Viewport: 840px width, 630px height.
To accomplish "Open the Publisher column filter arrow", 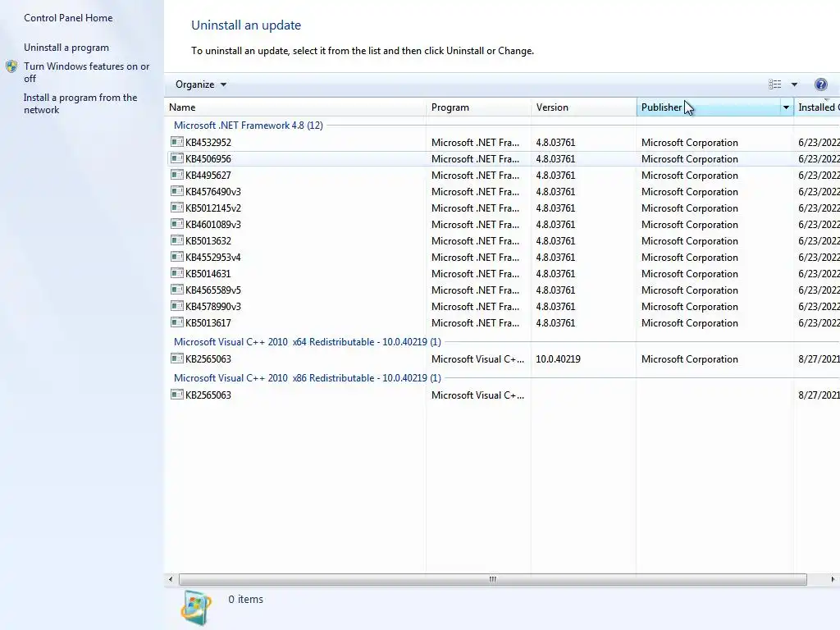I will coord(786,107).
